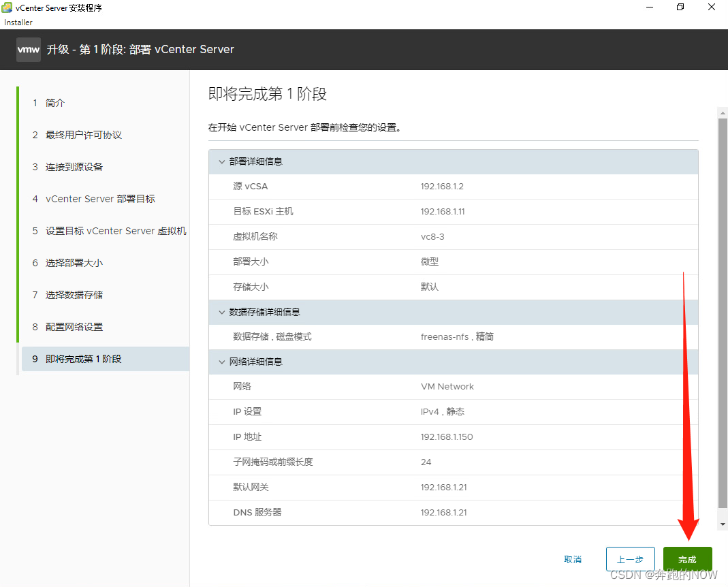
Task: Click the vmw logo in header
Action: click(x=29, y=50)
